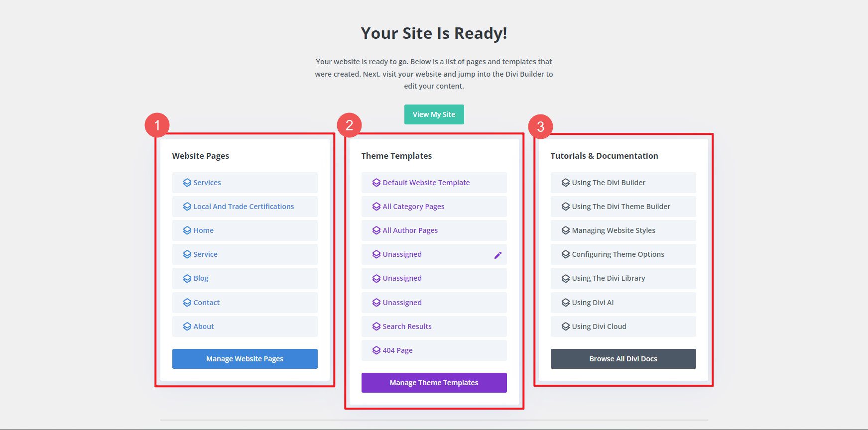Open Browse All Divi Docs
The height and width of the screenshot is (430, 868).
pyautogui.click(x=623, y=359)
